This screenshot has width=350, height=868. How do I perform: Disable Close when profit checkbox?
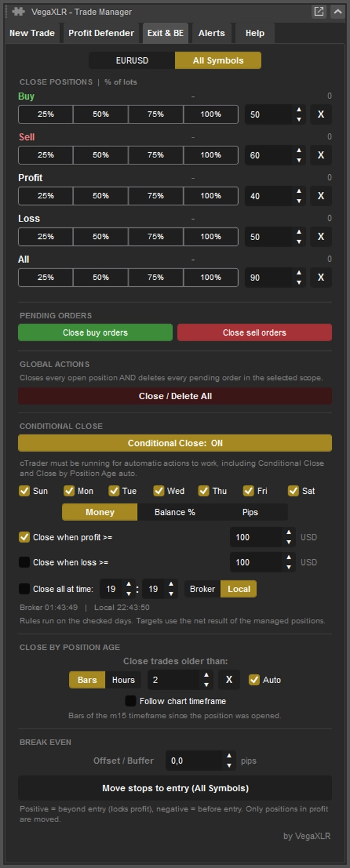point(24,537)
